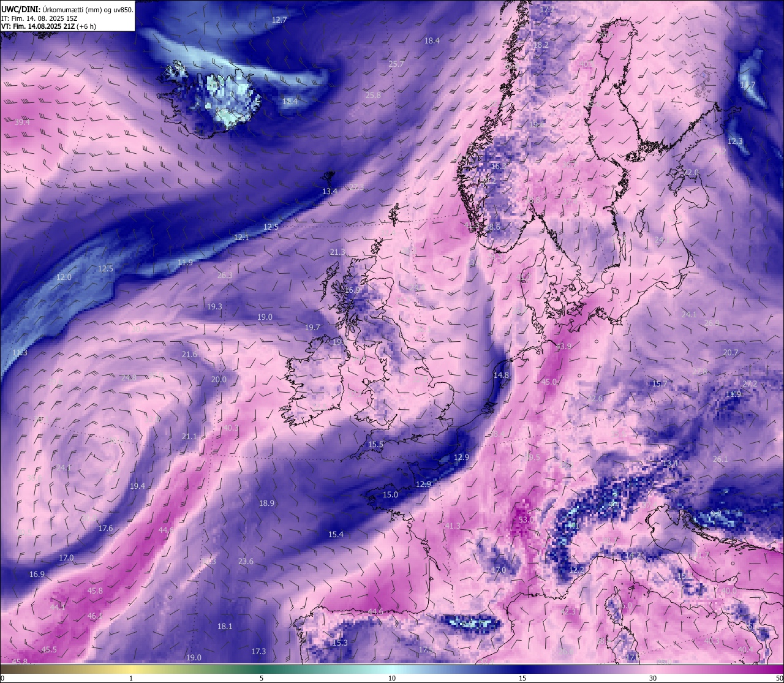
Task: Click the 18.1 value label
Action: (225, 626)
